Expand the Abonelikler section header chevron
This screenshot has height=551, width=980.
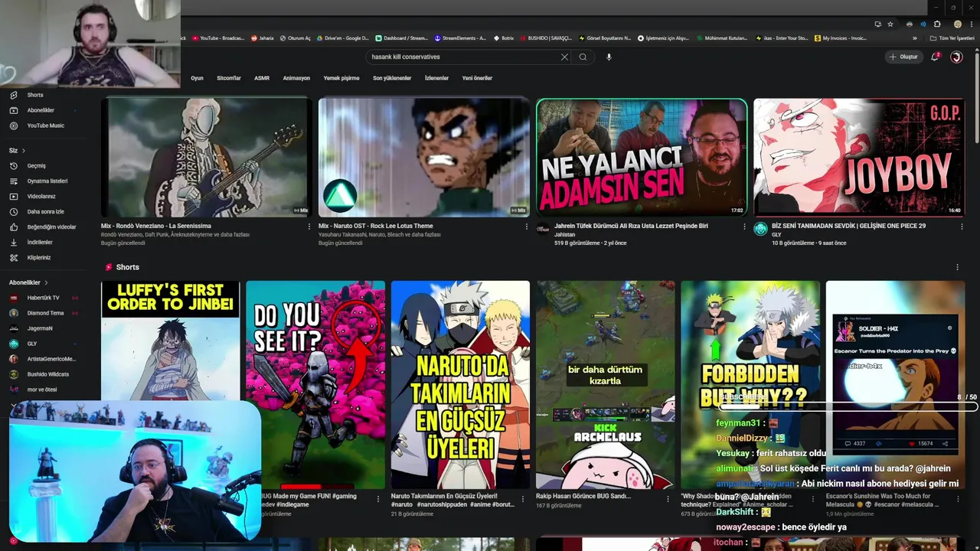pyautogui.click(x=46, y=282)
